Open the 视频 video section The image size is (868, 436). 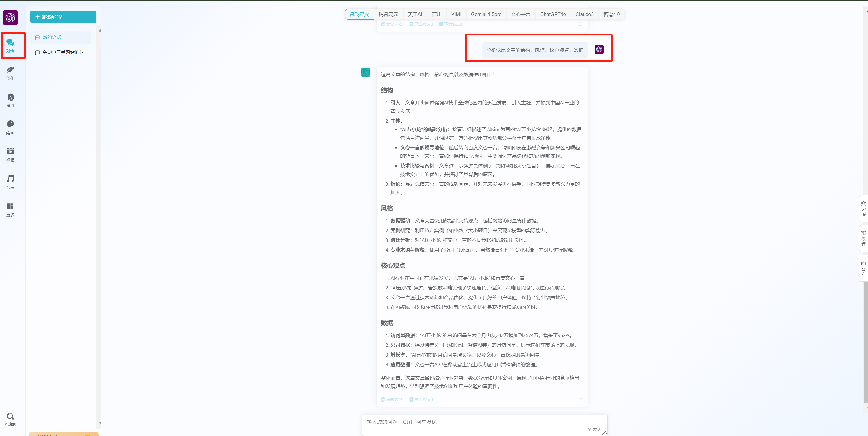click(10, 155)
